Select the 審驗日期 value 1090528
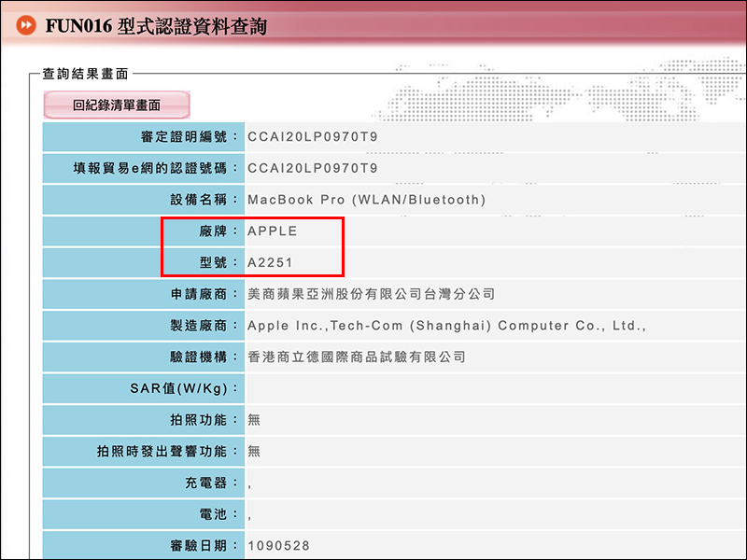Screen dimensions: 747x560 pyautogui.click(x=278, y=545)
